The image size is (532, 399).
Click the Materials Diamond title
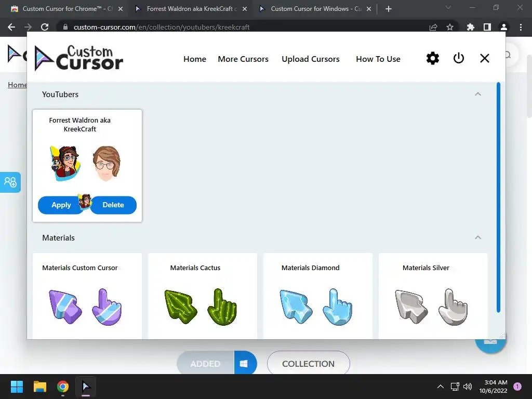311,268
